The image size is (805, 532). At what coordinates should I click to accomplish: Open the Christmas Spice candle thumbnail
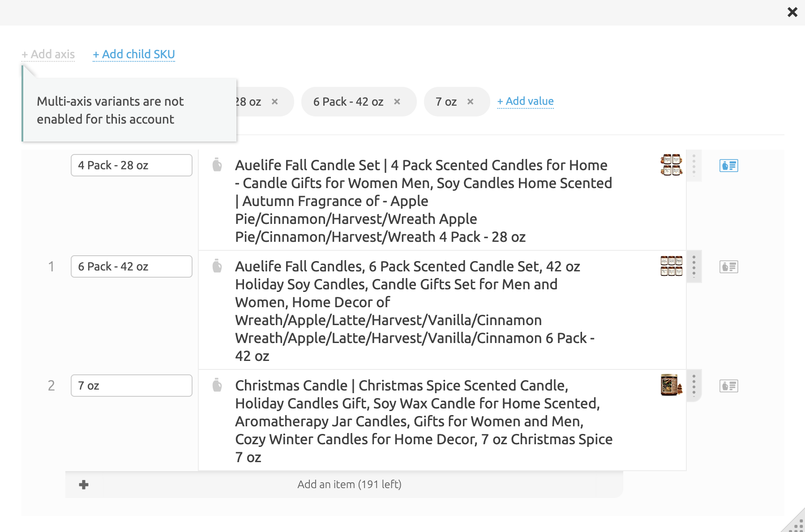coord(672,385)
